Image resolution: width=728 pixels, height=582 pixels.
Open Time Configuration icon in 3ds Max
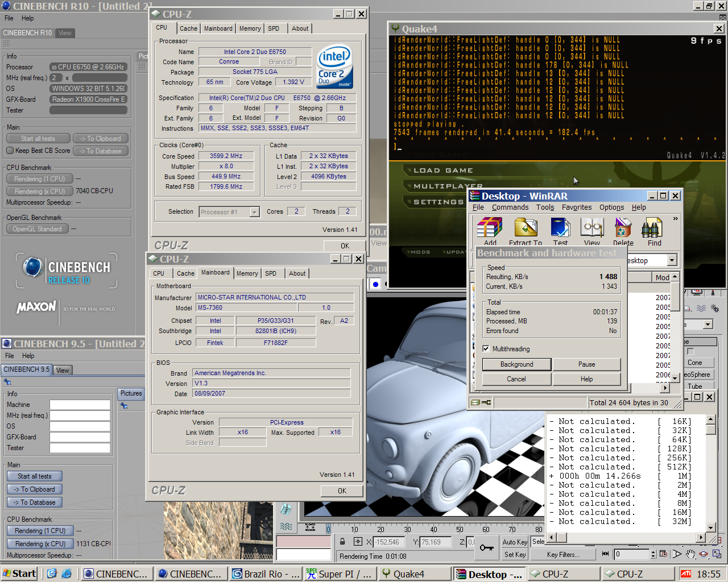pyautogui.click(x=663, y=554)
